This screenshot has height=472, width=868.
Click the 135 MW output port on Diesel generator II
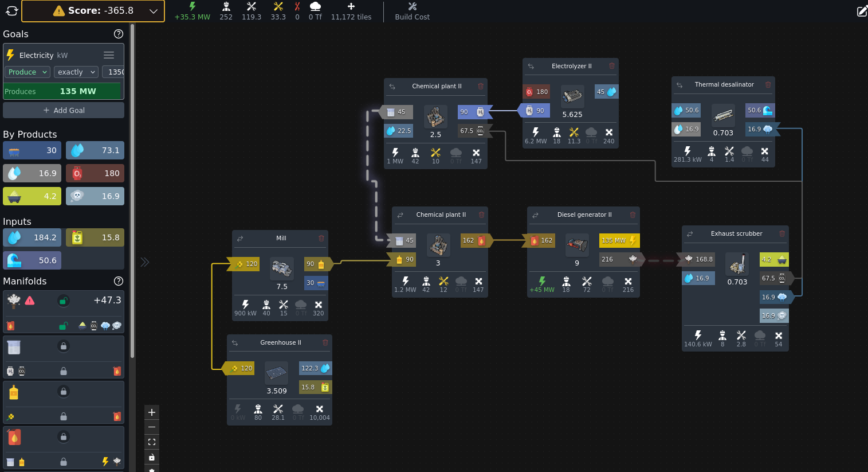pyautogui.click(x=619, y=241)
